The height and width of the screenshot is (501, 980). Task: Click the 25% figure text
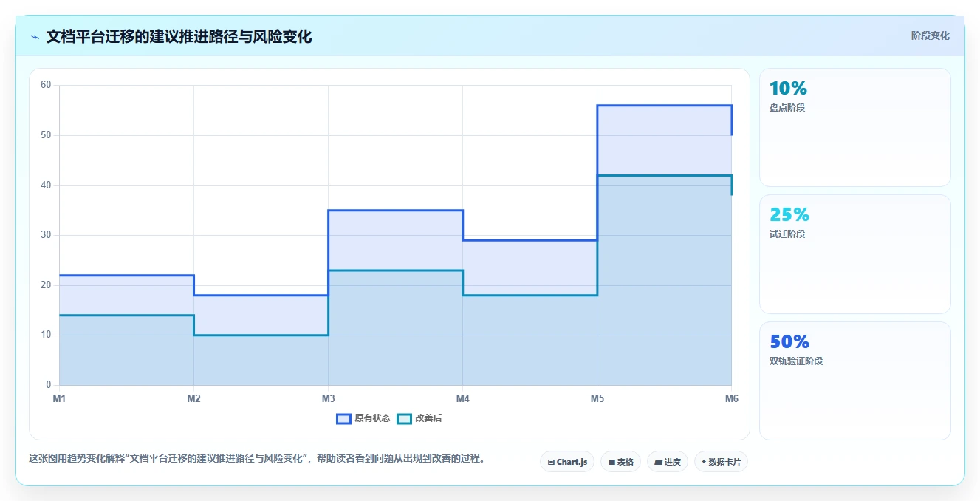[789, 215]
